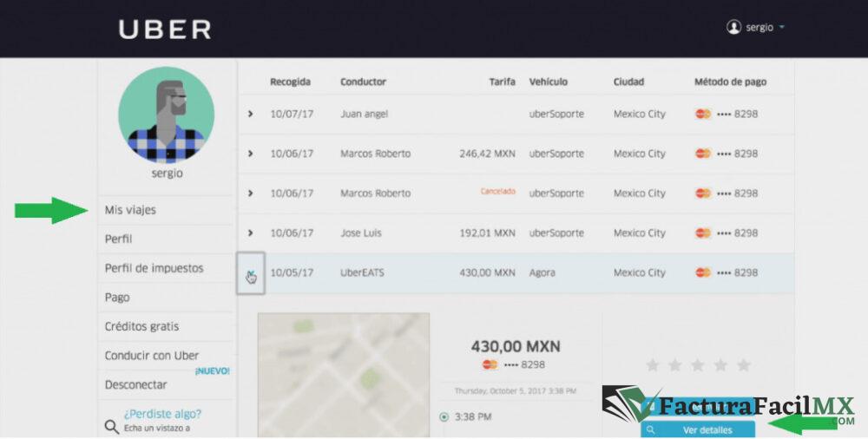Expand the Cancelado Marcos Roberto trip row
The height and width of the screenshot is (439, 868).
click(x=250, y=193)
